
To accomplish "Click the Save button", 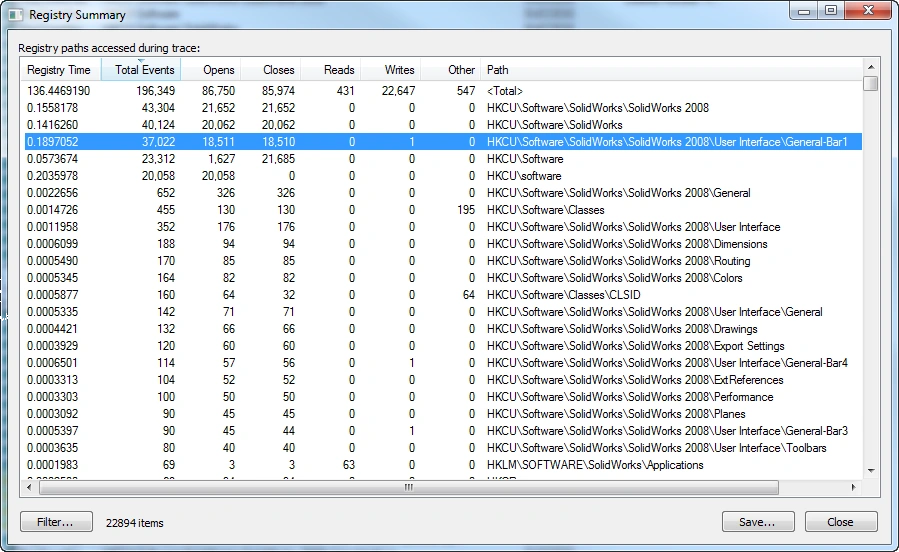I will 758,522.
